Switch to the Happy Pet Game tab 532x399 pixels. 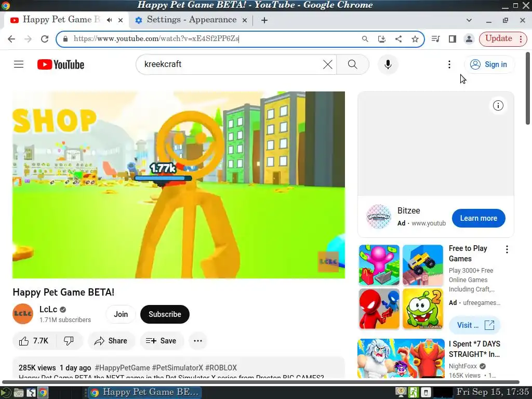pyautogui.click(x=61, y=20)
